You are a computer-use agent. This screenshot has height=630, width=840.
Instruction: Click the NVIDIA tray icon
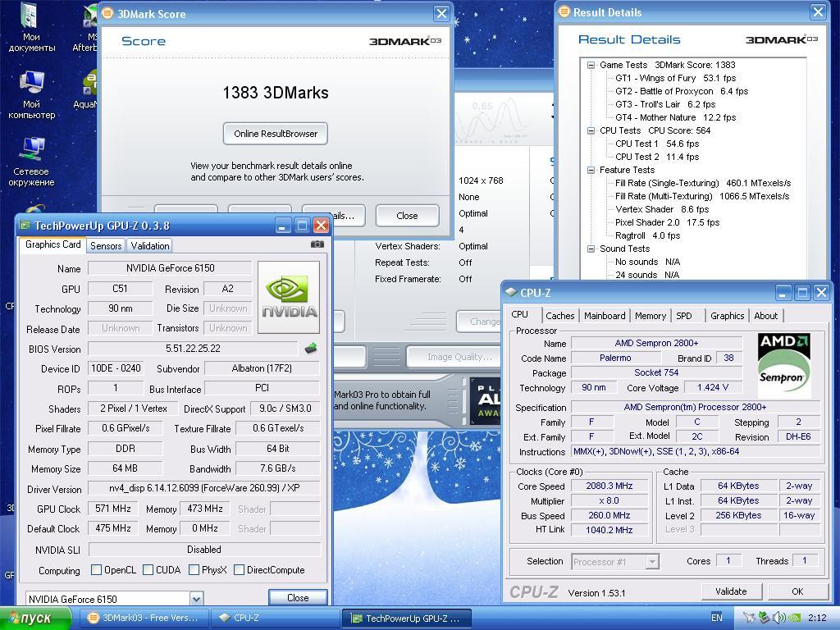[x=795, y=618]
